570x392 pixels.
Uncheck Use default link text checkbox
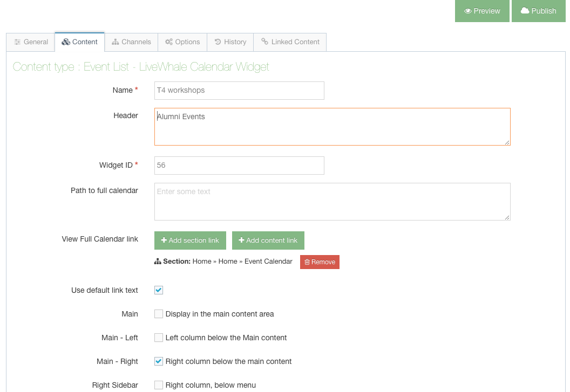pos(159,290)
